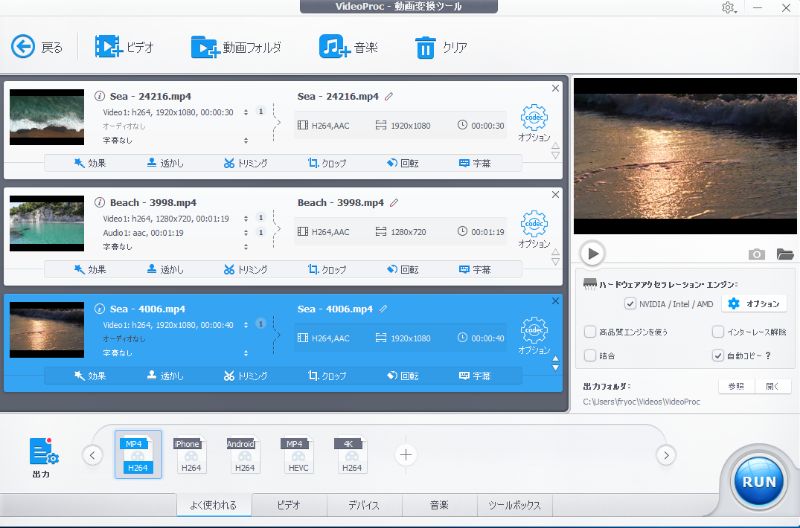Select MP4 HEVC output format
The height and width of the screenshot is (528, 800).
(x=298, y=455)
